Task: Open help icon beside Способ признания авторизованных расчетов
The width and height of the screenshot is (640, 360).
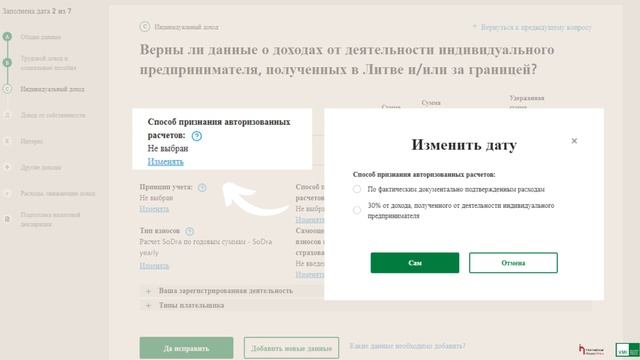Action: click(197, 136)
